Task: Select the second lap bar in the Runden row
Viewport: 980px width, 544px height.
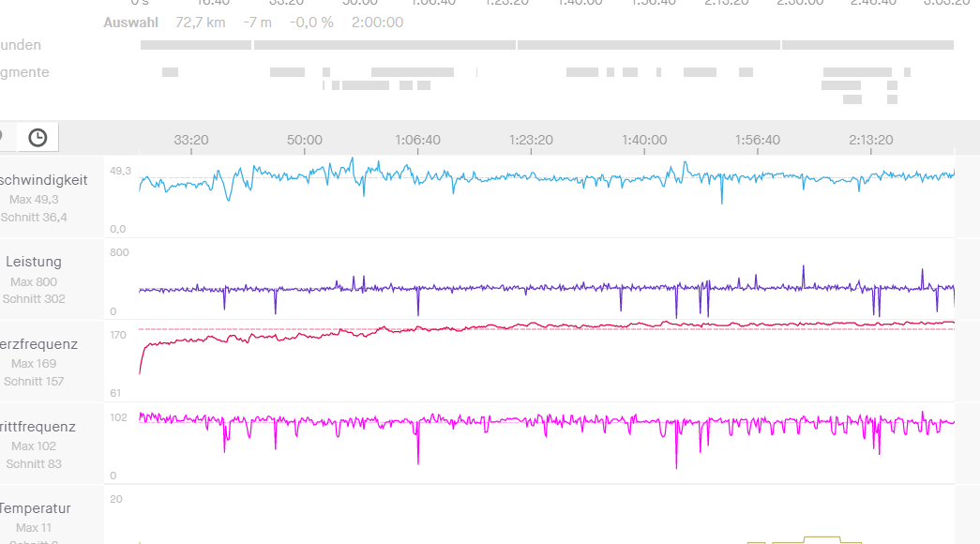Action: pos(384,45)
